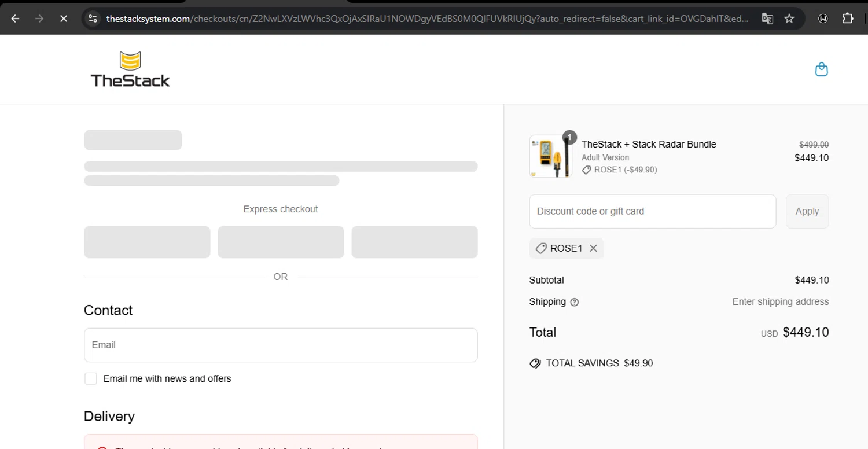Click the quantity badge on product image
The height and width of the screenshot is (449, 868).
[x=569, y=137]
